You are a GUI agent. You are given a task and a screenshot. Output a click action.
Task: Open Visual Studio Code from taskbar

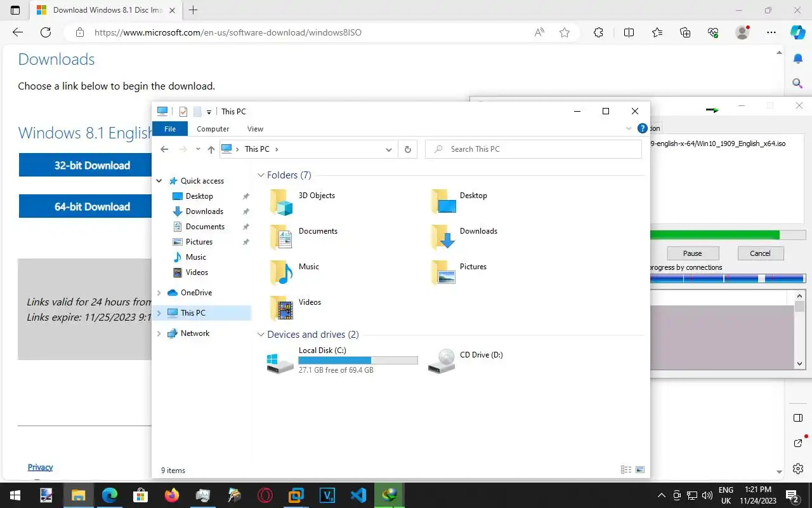point(358,495)
